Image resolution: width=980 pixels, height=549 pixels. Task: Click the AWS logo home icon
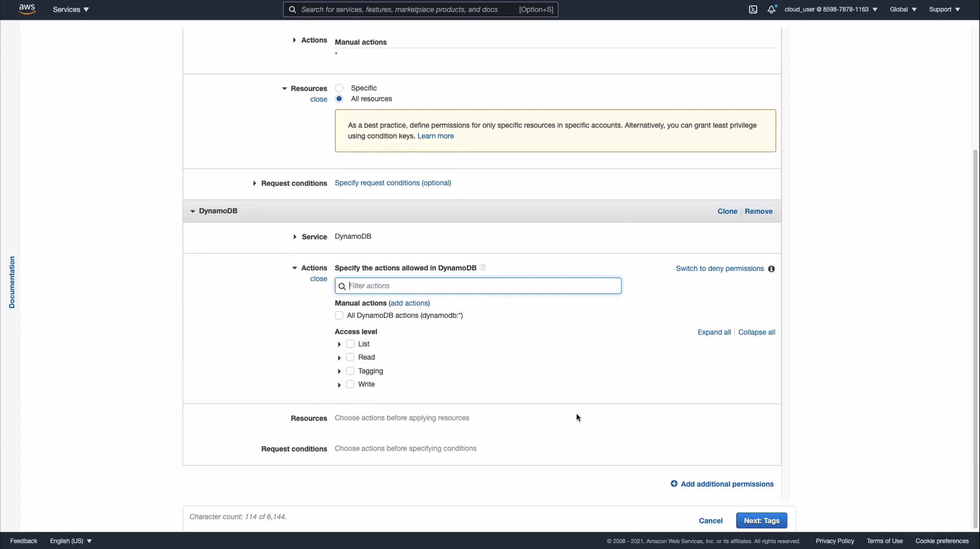tap(27, 9)
